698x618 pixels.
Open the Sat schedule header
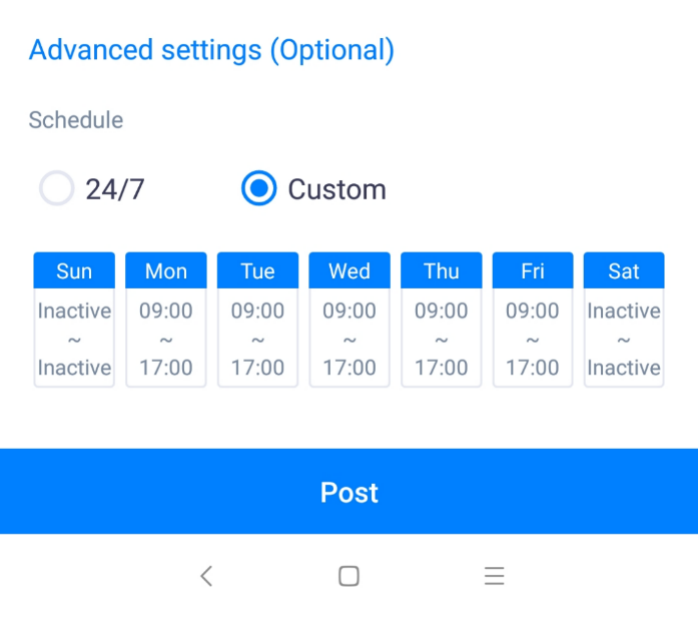624,271
